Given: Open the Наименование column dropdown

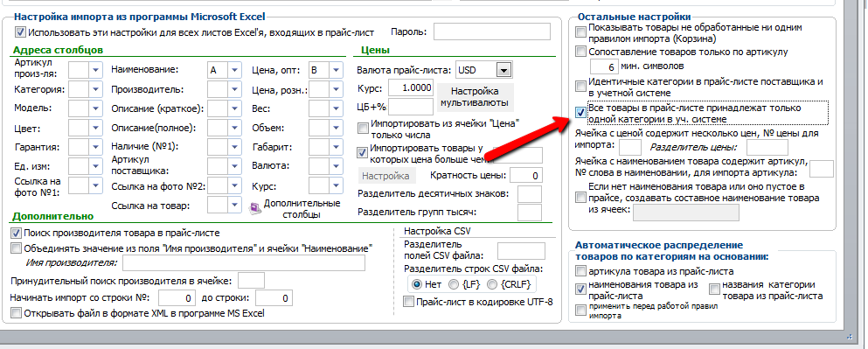Looking at the screenshot, I should [235, 70].
